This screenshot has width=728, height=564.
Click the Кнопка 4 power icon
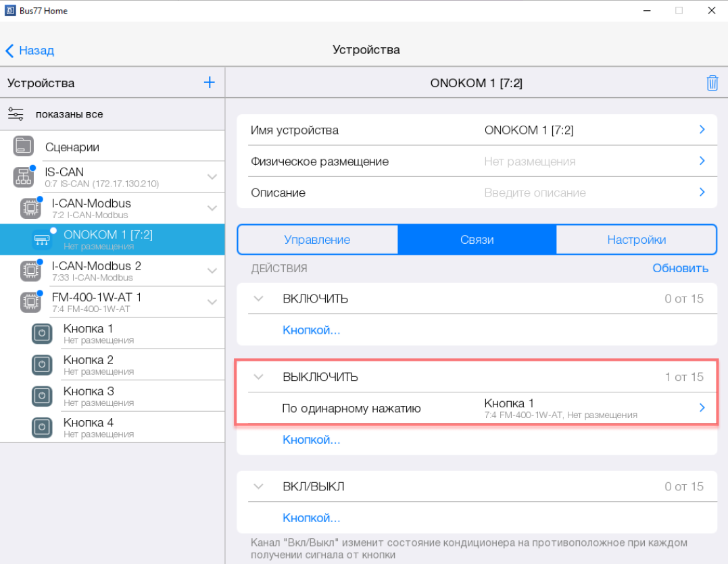pyautogui.click(x=42, y=428)
